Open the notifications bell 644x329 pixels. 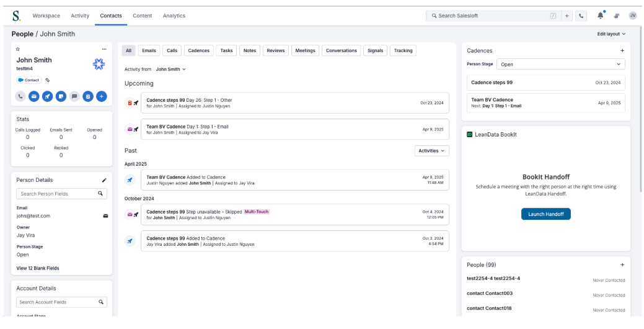[x=601, y=16]
